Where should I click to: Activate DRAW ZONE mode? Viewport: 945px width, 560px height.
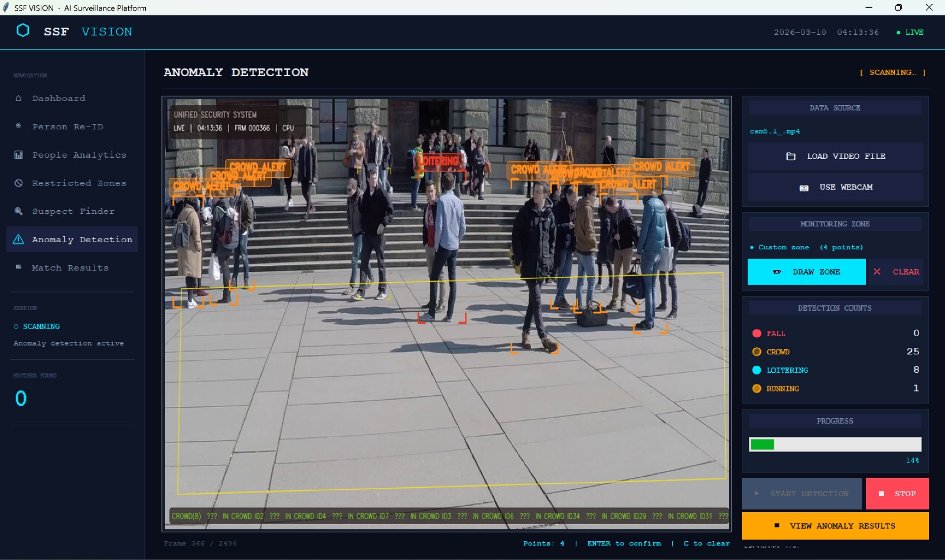[807, 272]
